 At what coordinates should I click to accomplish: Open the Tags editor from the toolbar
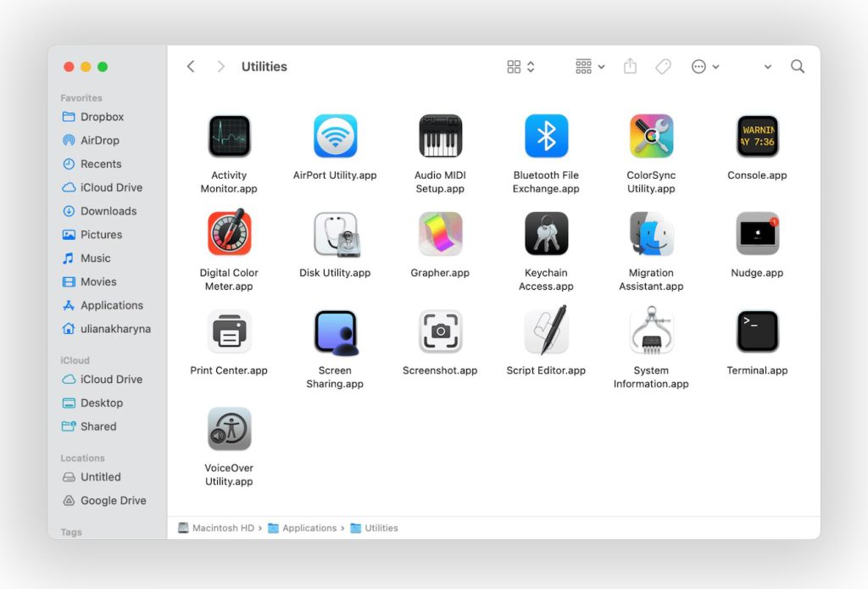point(663,65)
